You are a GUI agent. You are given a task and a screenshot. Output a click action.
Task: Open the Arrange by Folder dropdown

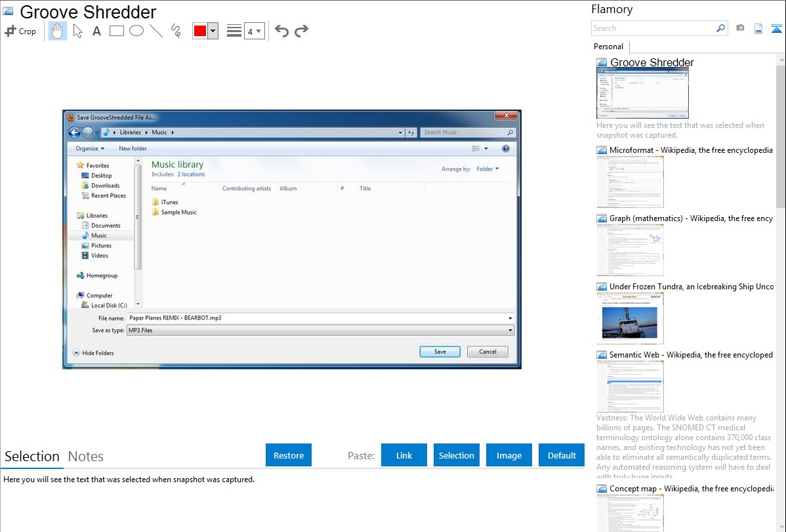(x=487, y=169)
